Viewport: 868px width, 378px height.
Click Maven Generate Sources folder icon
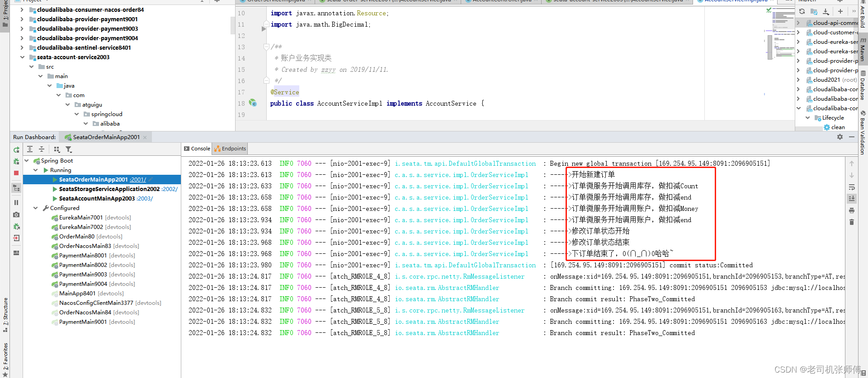tap(814, 11)
